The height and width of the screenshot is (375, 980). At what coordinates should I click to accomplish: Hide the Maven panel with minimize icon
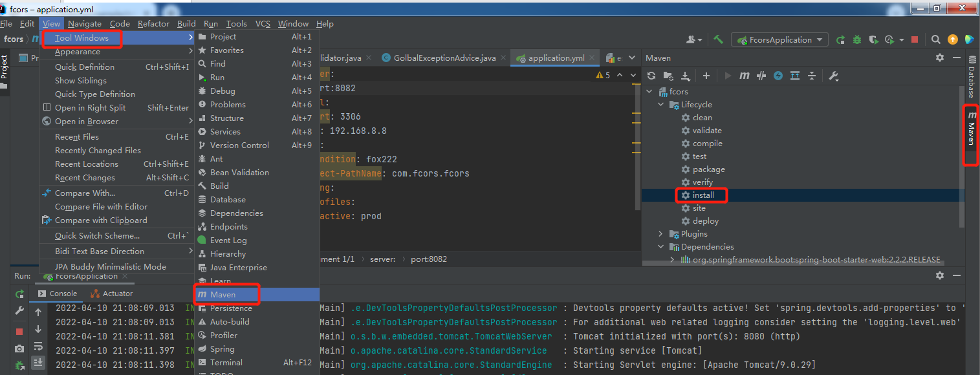956,58
